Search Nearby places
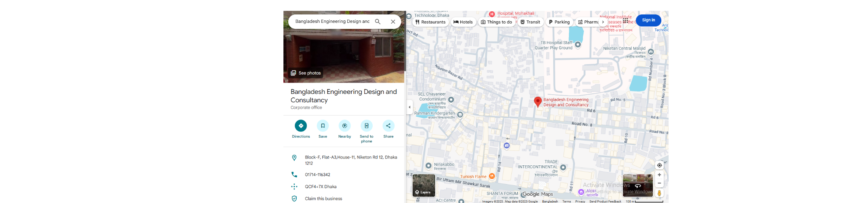Screen dimensions: 868x203 [x=345, y=129]
